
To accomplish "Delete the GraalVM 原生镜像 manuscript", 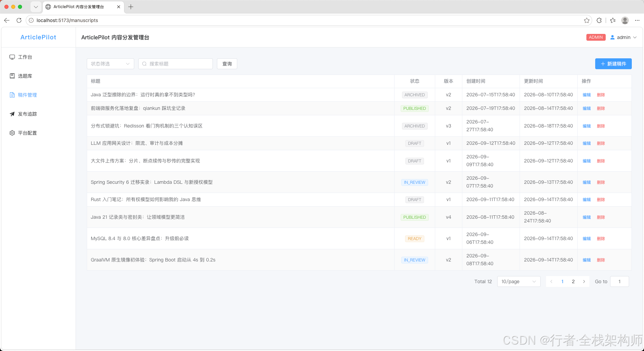I will 601,260.
